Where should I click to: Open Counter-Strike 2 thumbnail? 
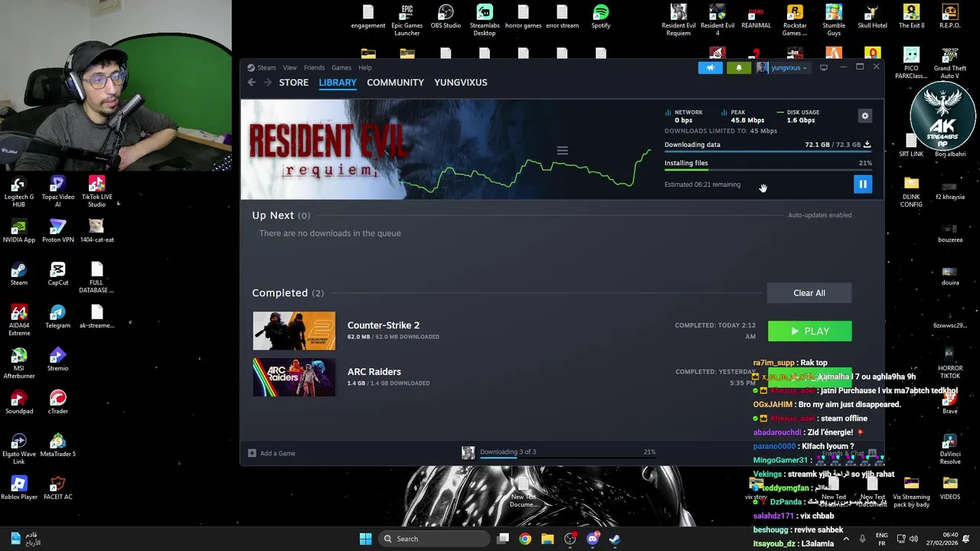[x=294, y=331]
